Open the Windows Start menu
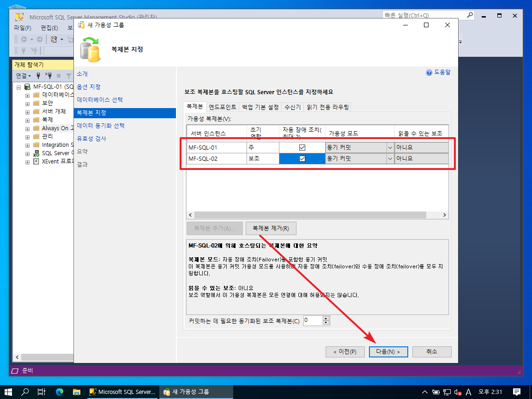 [8, 392]
